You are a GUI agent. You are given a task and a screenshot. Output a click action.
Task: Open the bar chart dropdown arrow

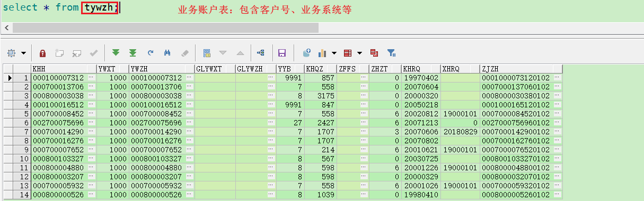[334, 53]
